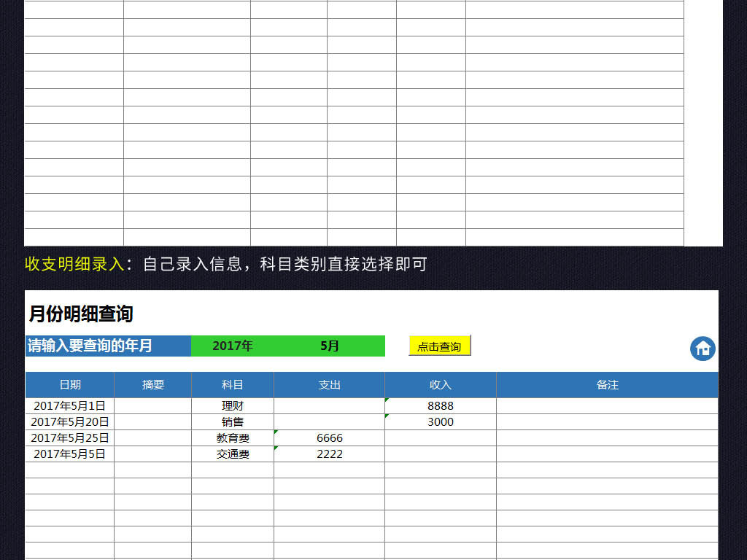Click the 月份明细查询 title
The height and width of the screenshot is (560, 747).
tap(81, 314)
